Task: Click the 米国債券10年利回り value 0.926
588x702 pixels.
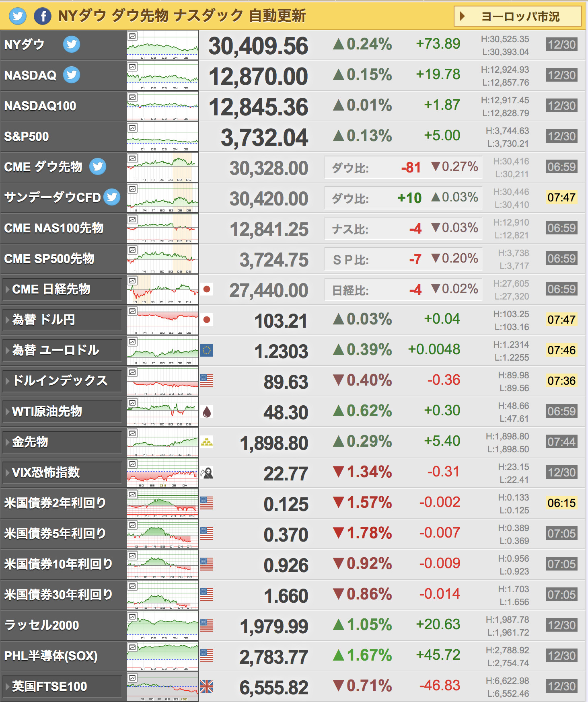Action: (286, 565)
